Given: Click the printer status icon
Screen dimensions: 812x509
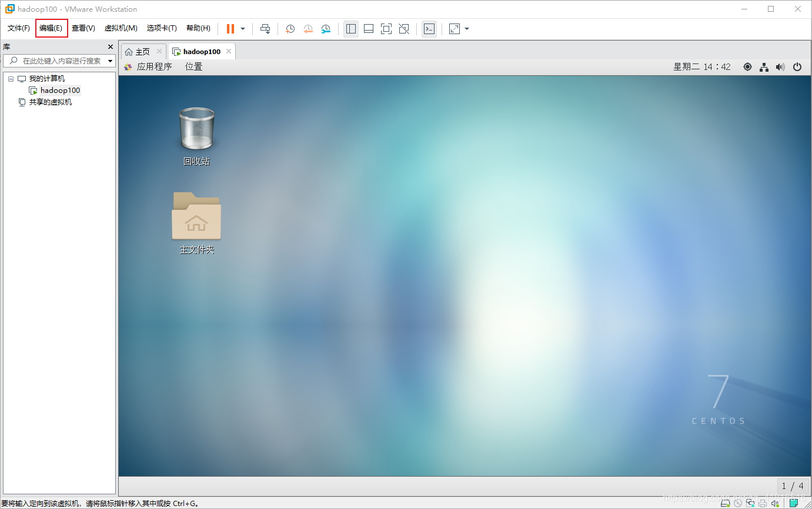Looking at the screenshot, I should (763, 503).
